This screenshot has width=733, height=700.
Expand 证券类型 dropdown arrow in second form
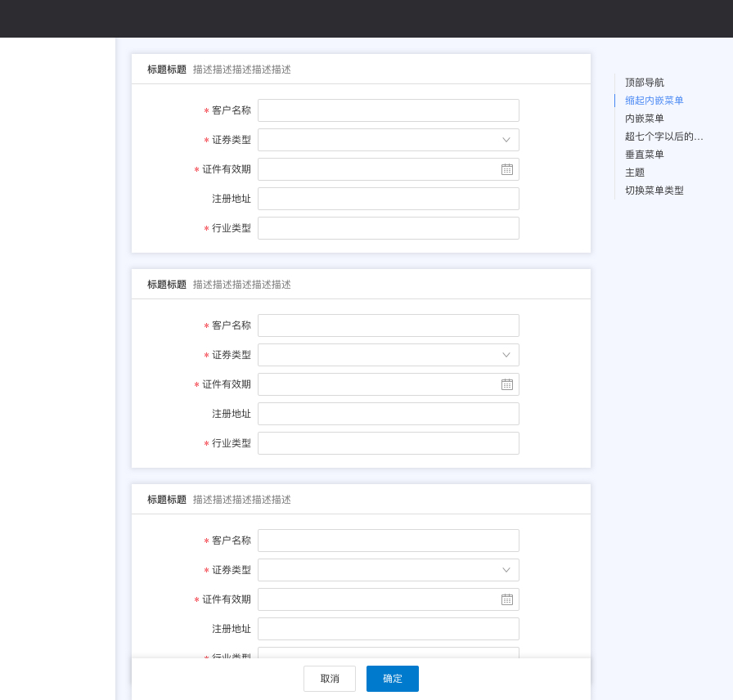[506, 355]
